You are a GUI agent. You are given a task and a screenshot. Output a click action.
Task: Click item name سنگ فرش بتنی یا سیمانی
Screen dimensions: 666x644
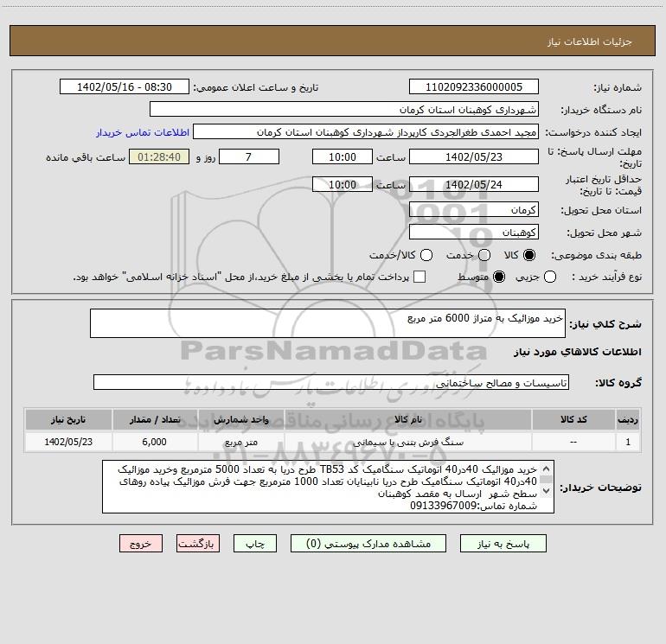408,443
